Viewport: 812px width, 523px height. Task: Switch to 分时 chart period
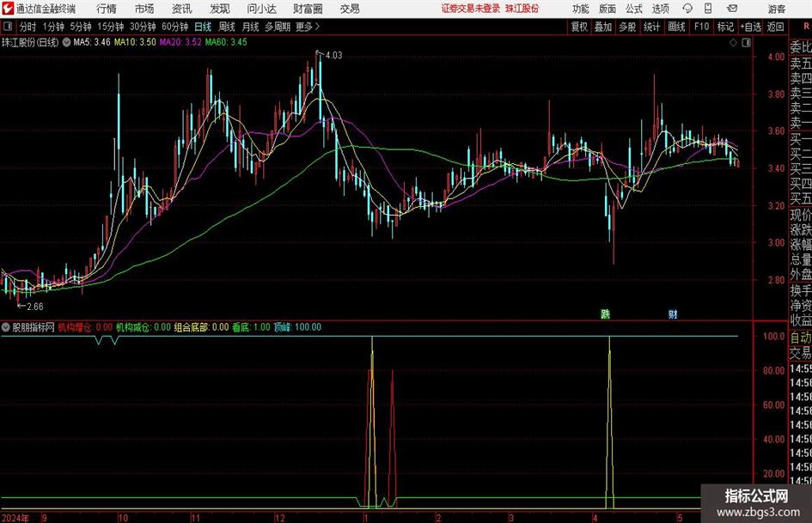pyautogui.click(x=27, y=27)
